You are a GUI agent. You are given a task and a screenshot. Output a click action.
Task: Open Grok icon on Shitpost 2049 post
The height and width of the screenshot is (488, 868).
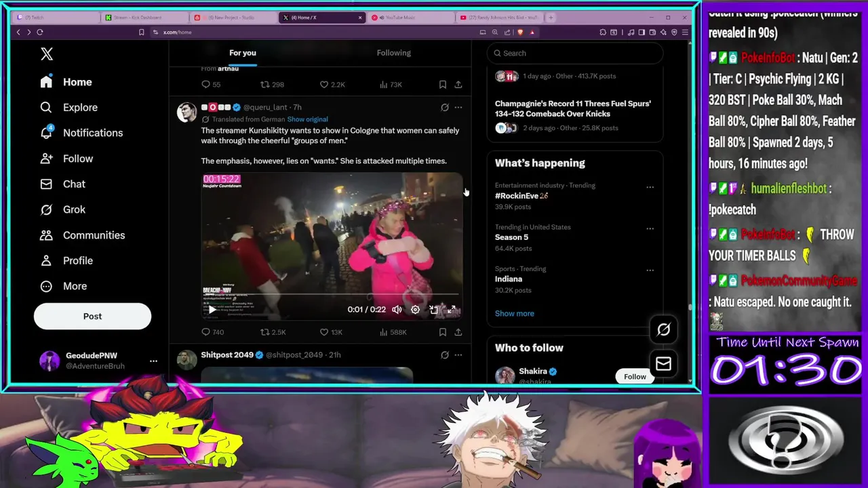(445, 354)
